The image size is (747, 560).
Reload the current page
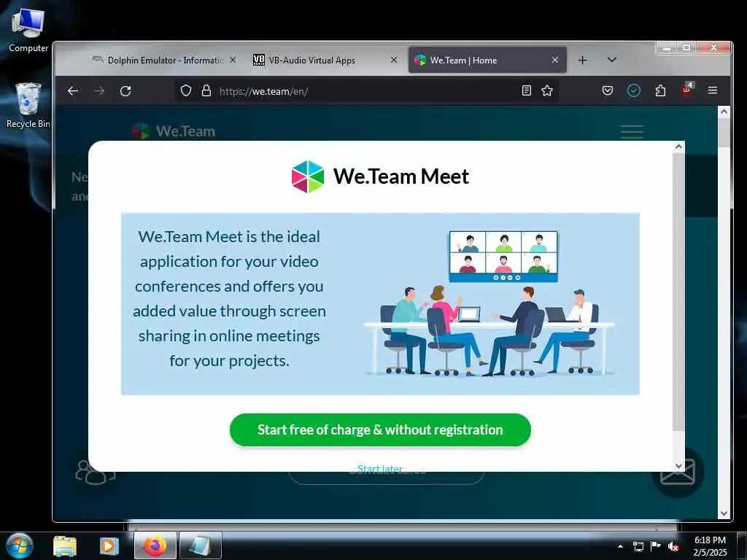point(125,90)
